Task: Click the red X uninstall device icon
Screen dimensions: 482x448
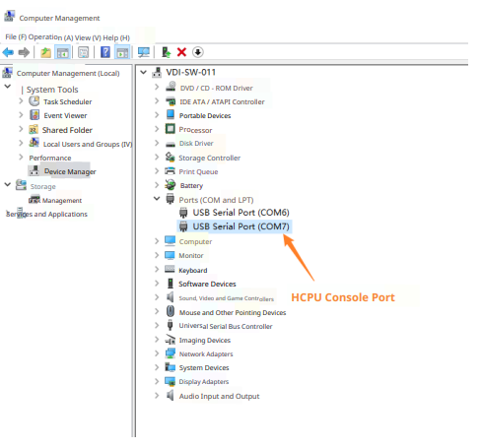Action: [181, 52]
